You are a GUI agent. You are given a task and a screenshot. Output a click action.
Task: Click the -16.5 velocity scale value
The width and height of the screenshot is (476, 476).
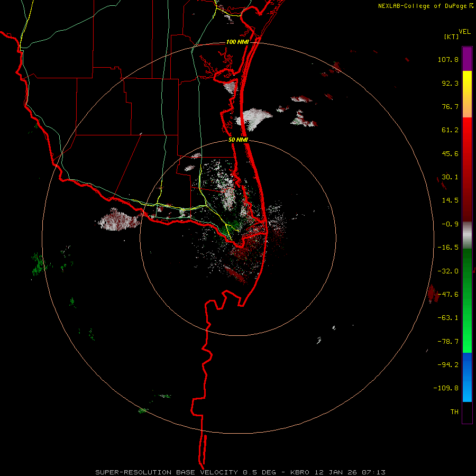448,248
